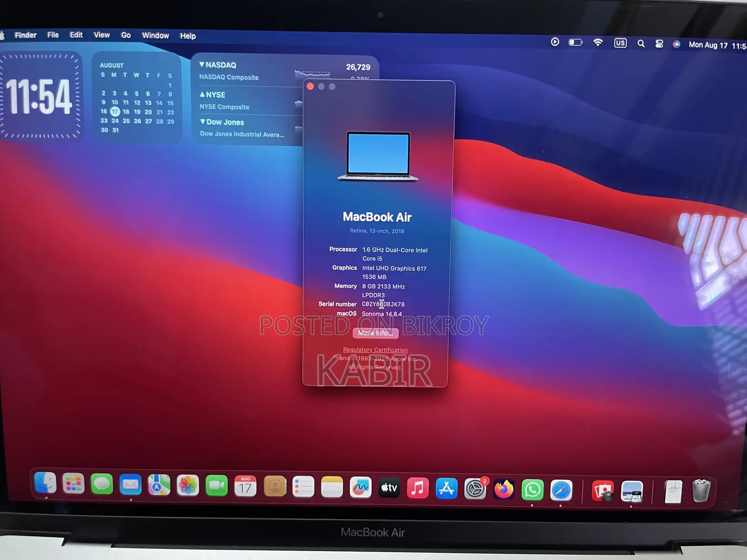Launch Freeform from the Dock

pos(360,488)
